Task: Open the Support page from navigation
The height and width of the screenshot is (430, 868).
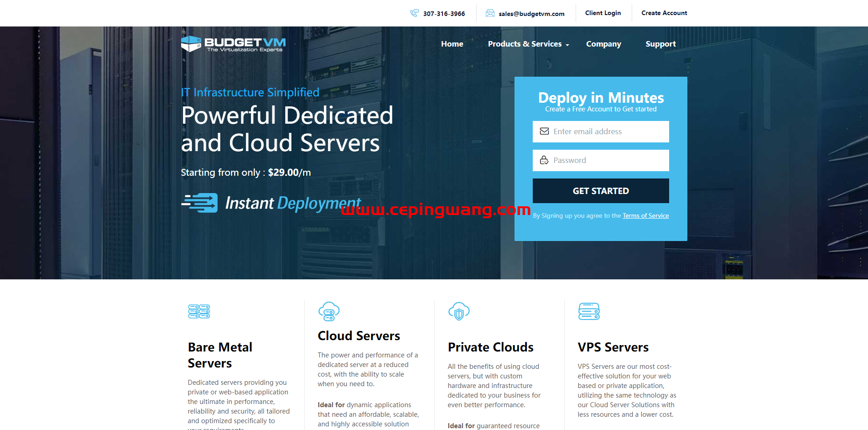Action: [x=660, y=44]
